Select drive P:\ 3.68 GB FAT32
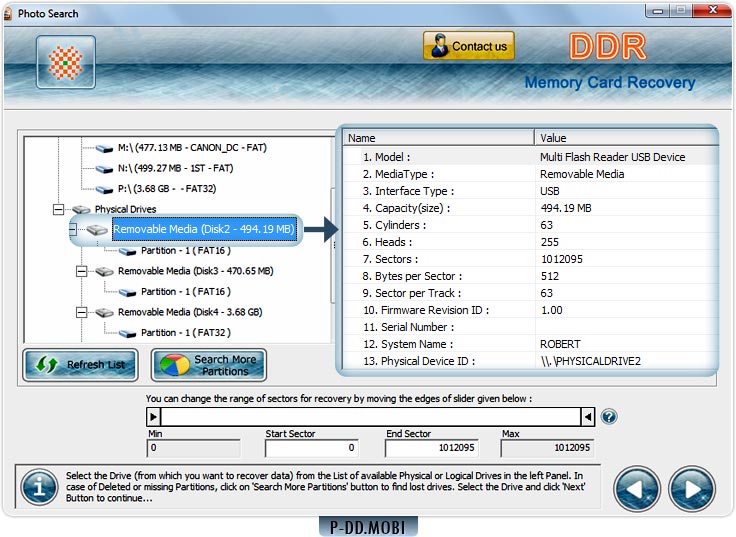736x537 pixels. pos(167,189)
